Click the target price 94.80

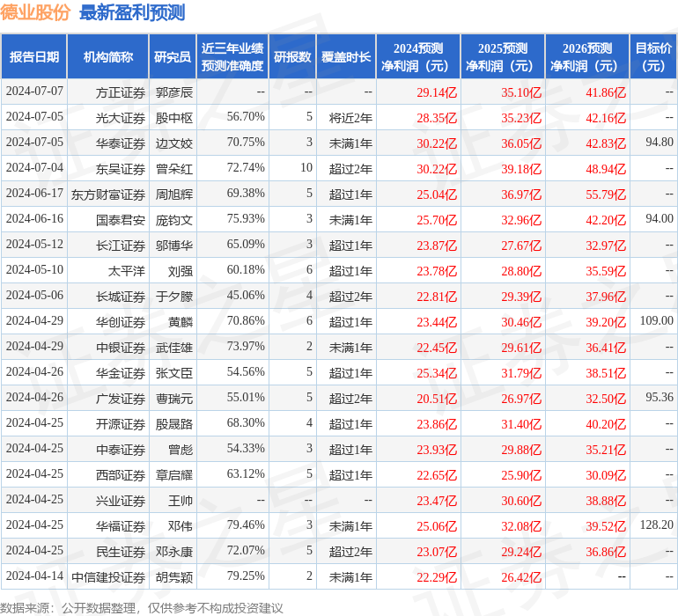click(x=660, y=143)
